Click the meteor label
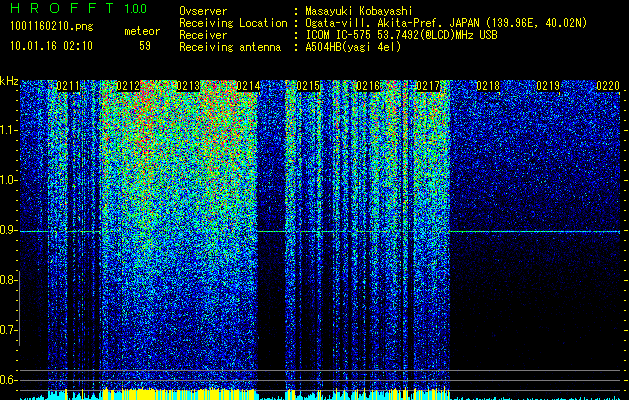This screenshot has height=400, width=629. (142, 31)
